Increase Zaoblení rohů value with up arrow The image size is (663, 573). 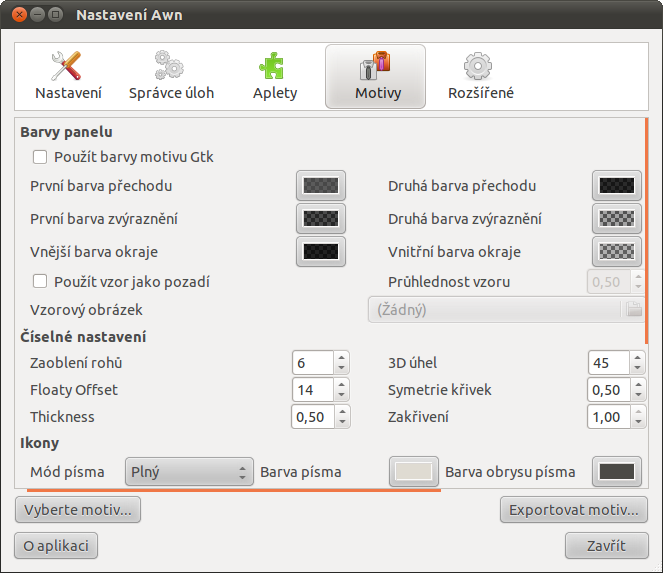[x=342, y=358]
